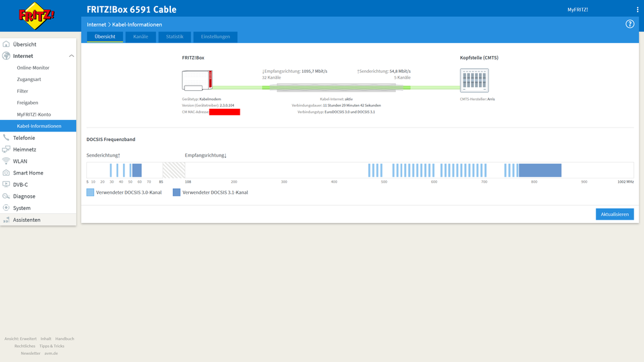Click the DVB-C television icon
644x362 pixels.
pyautogui.click(x=6, y=184)
